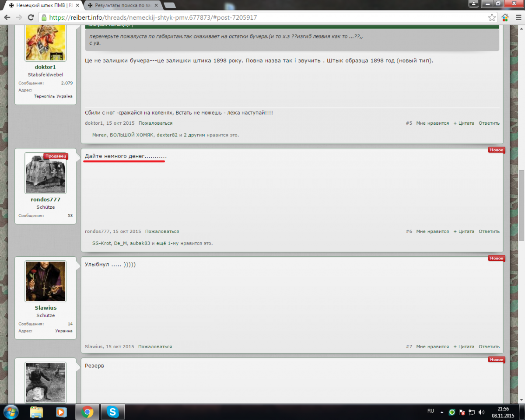Reply to post #7 with Ответить
The image size is (525, 420).
[x=489, y=346]
